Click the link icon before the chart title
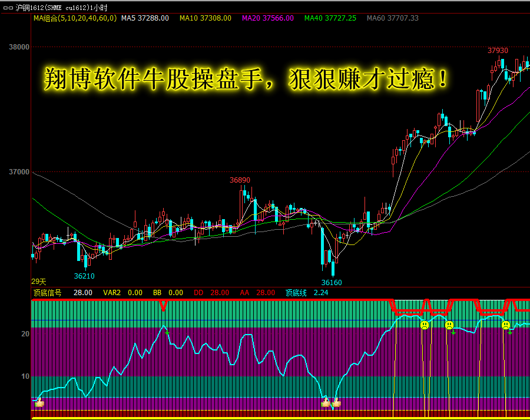The image size is (530, 420). coord(8,8)
